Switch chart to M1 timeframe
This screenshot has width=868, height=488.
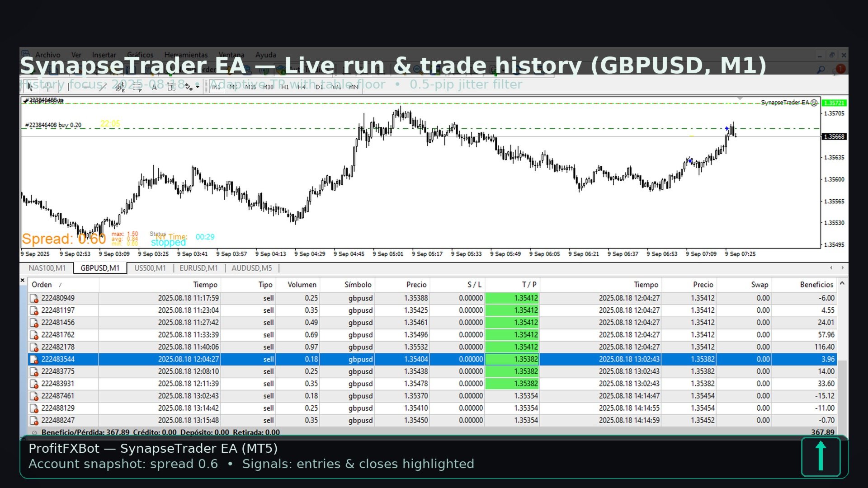pyautogui.click(x=216, y=87)
